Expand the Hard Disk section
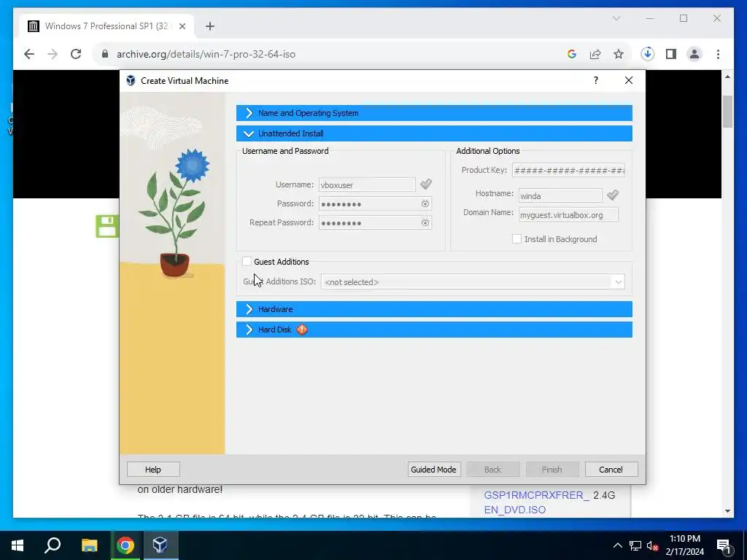The height and width of the screenshot is (560, 747). pos(434,330)
